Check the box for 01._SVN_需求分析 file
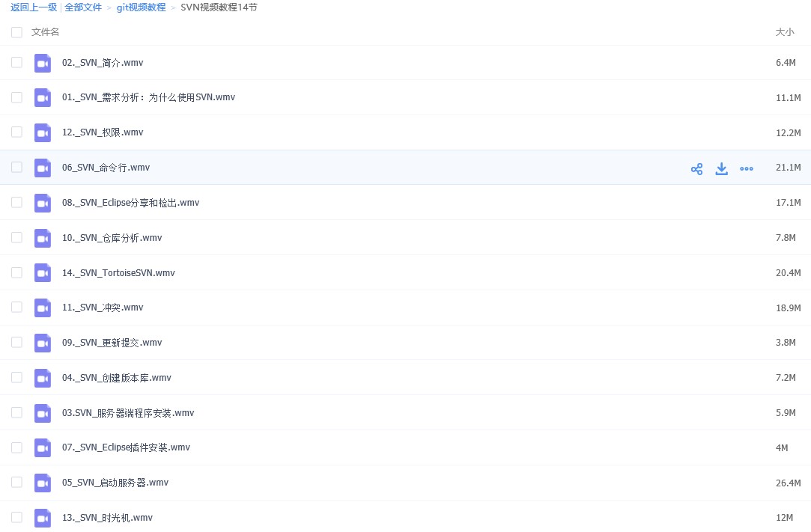811x532 pixels. pyautogui.click(x=16, y=97)
